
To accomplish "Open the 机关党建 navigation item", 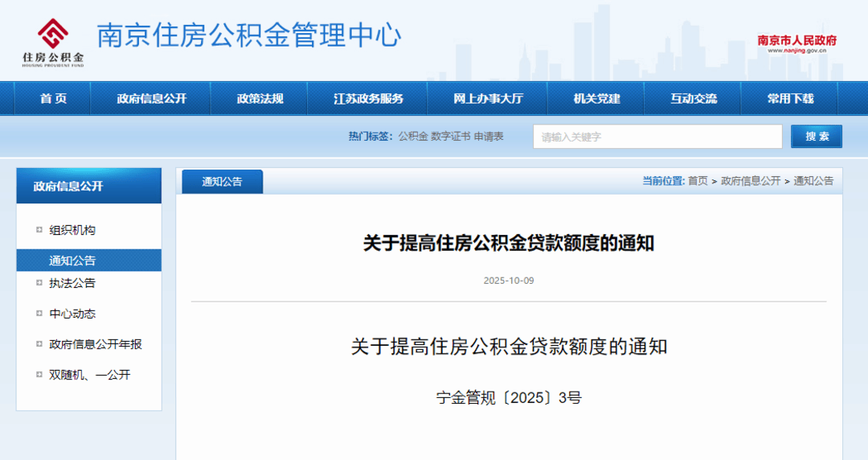I will tap(596, 99).
